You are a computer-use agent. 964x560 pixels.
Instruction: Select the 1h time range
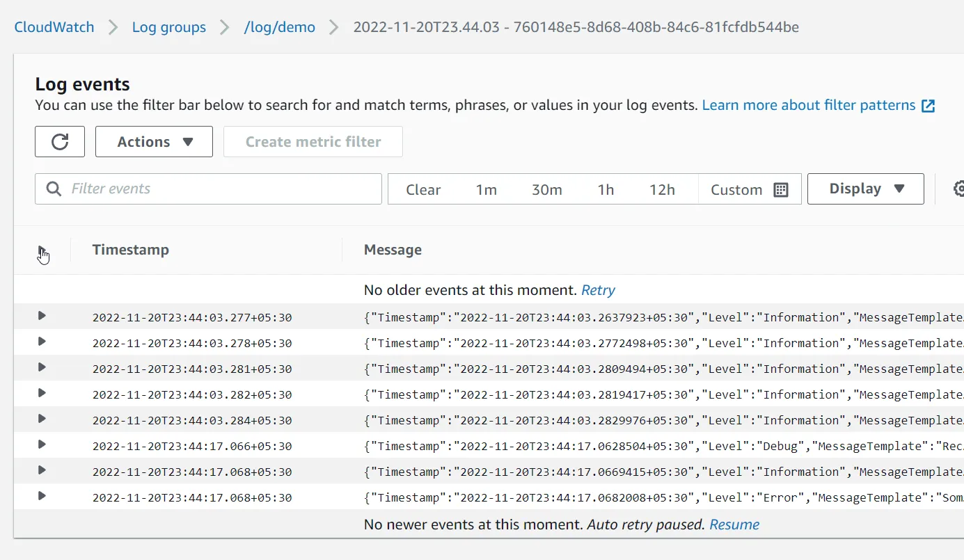point(605,189)
